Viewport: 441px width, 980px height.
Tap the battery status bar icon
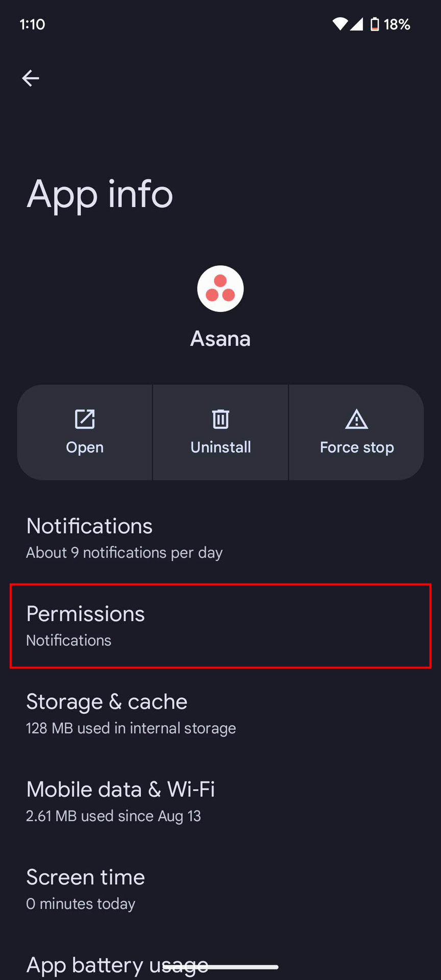coord(375,24)
